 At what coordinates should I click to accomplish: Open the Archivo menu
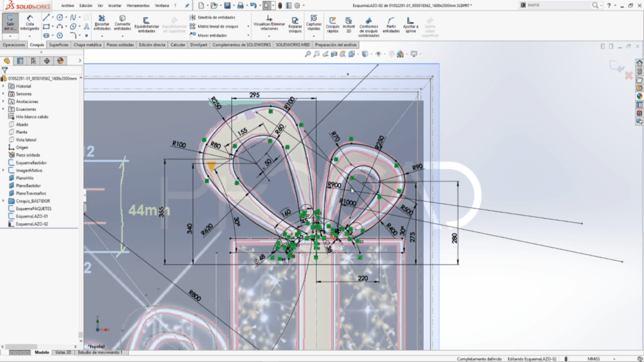(x=67, y=6)
